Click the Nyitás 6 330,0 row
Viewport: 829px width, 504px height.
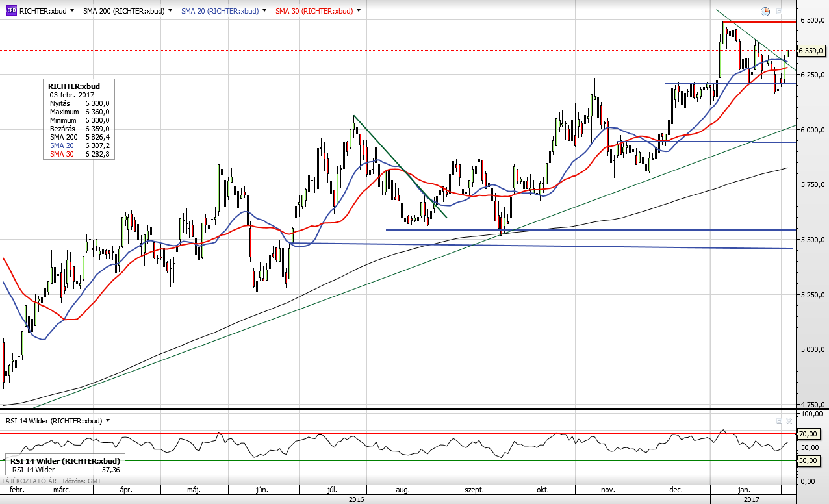[x=79, y=103]
